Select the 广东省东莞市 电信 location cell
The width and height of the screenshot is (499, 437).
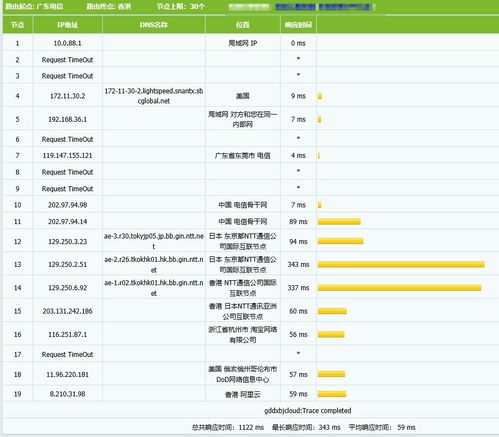click(243, 156)
